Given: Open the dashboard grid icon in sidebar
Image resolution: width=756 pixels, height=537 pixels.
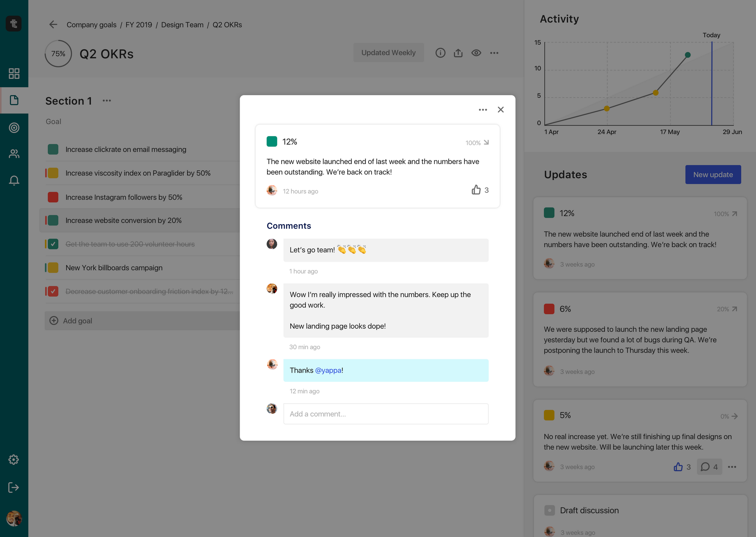Looking at the screenshot, I should click(x=14, y=73).
